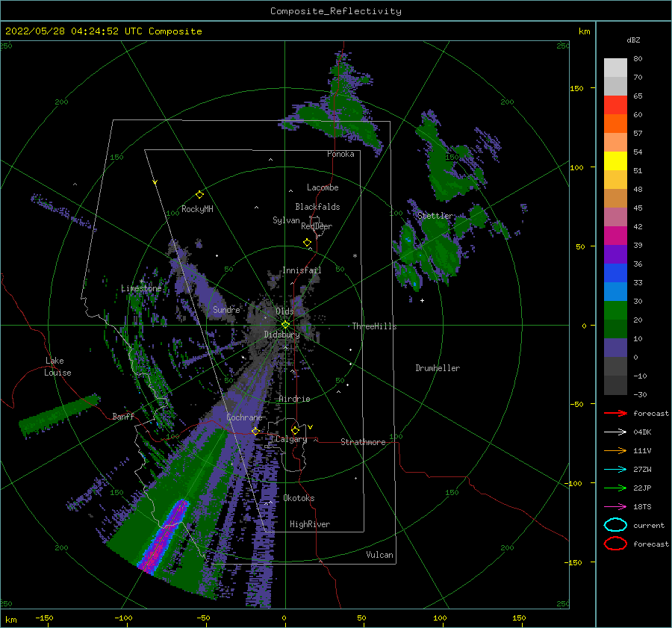Click the Calgary city label
The image size is (672, 628).
click(x=291, y=439)
